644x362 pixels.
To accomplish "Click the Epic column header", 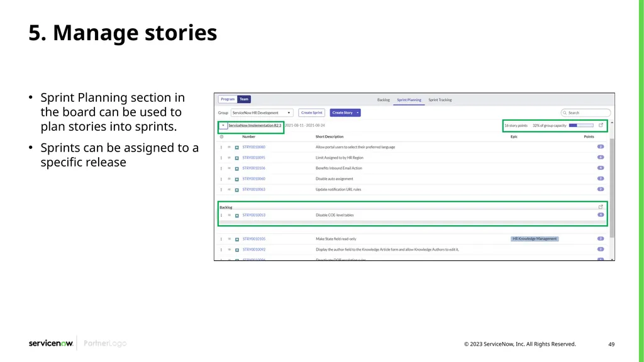I will pyautogui.click(x=514, y=136).
